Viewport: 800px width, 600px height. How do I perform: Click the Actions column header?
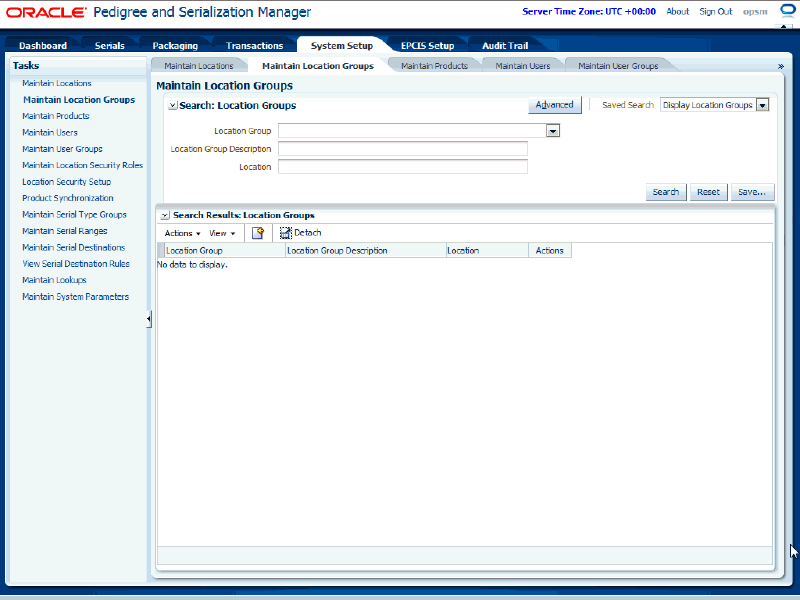[x=550, y=251]
